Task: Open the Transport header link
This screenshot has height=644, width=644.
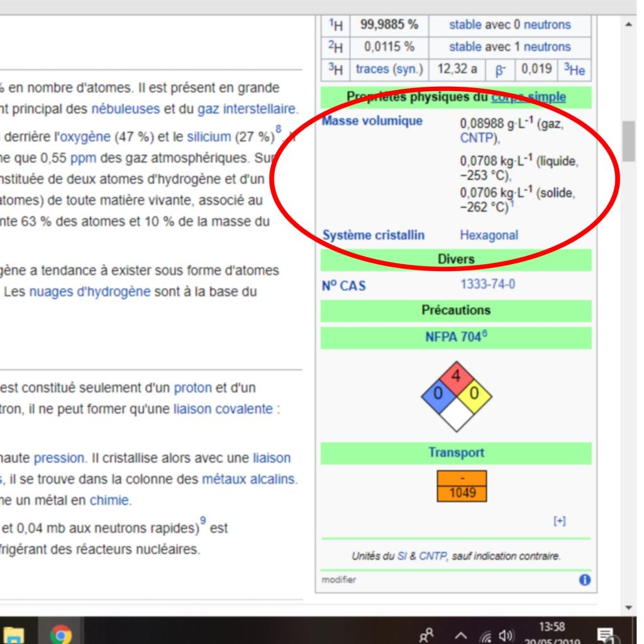Action: (457, 452)
